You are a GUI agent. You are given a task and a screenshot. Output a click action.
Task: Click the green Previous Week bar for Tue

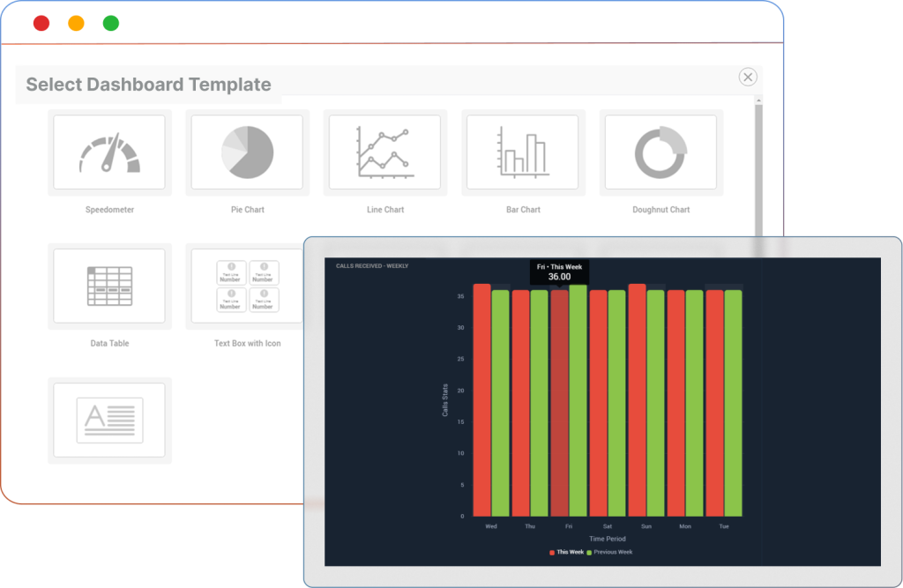click(x=733, y=402)
